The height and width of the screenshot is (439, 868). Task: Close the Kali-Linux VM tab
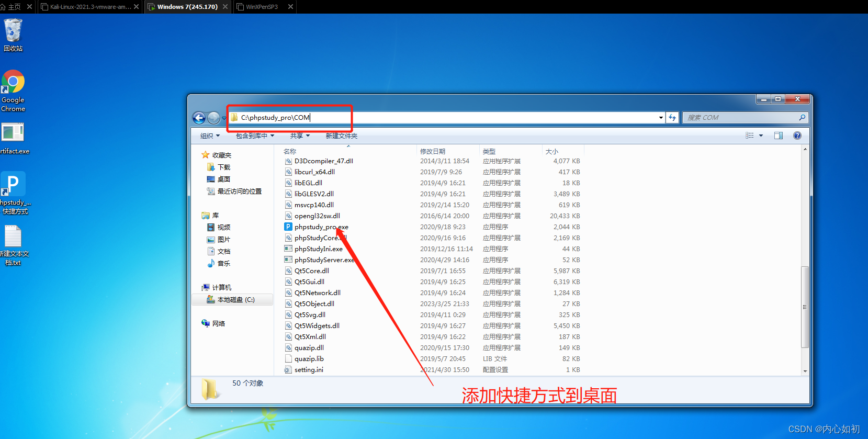[x=137, y=7]
